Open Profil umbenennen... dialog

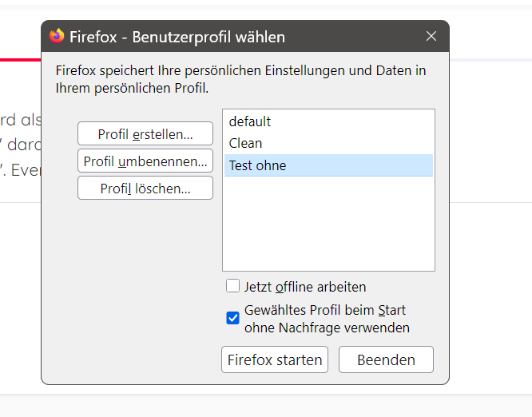coord(145,161)
